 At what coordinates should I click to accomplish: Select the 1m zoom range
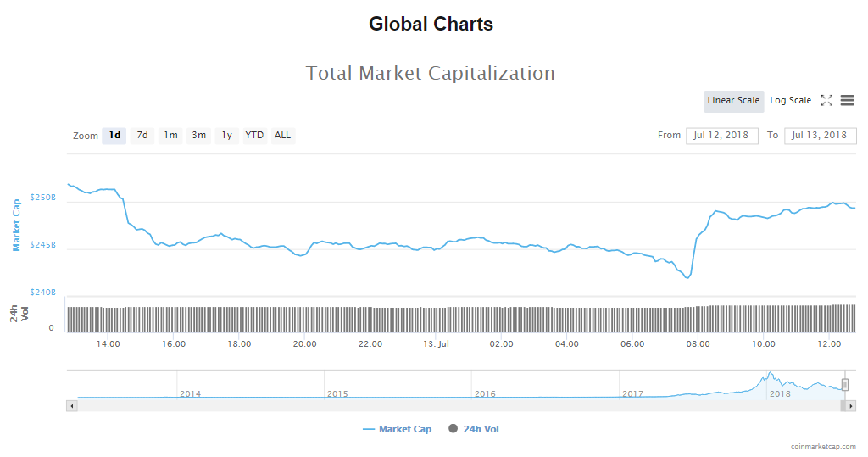170,136
